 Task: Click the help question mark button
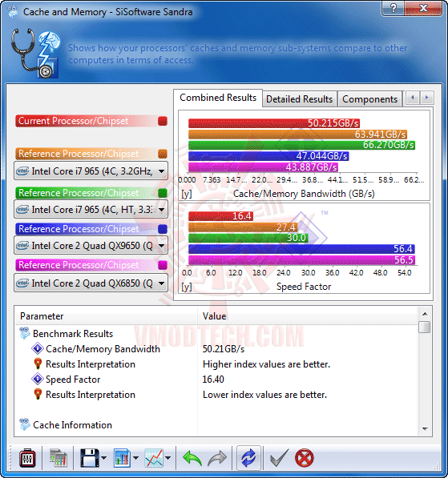393,8
